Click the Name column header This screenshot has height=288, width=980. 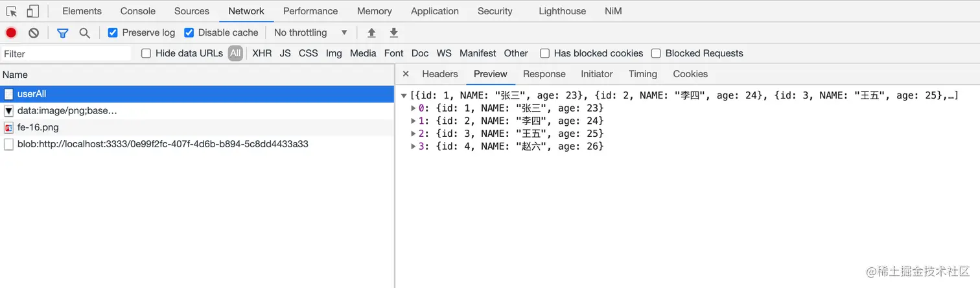(x=197, y=75)
